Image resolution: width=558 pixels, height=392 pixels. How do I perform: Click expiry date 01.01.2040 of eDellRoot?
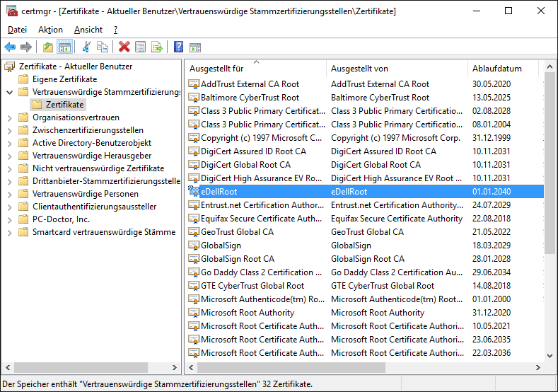point(492,192)
